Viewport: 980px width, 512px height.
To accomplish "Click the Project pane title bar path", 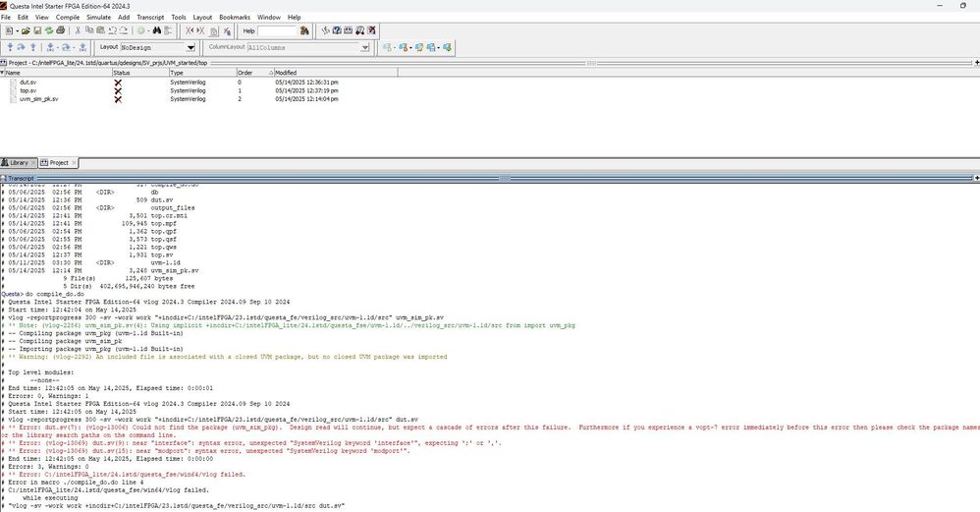I will tap(107, 63).
